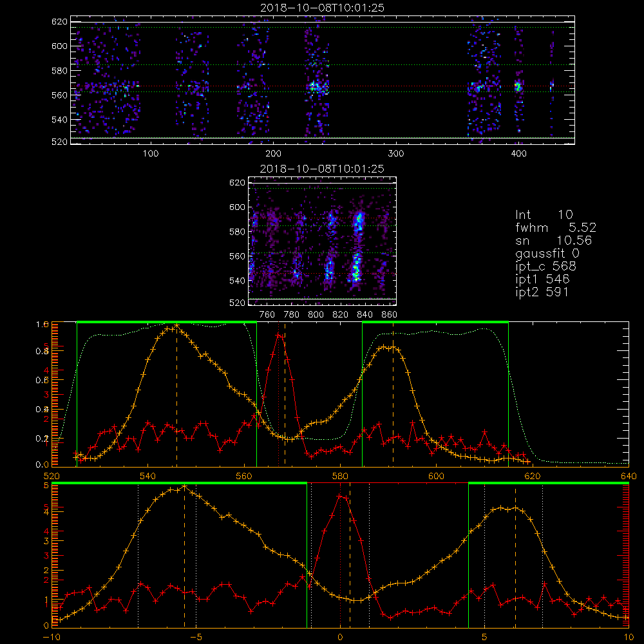The width and height of the screenshot is (644, 644).
Task: Select the 'gaussfit 0' parameter text
Action: [x=547, y=253]
